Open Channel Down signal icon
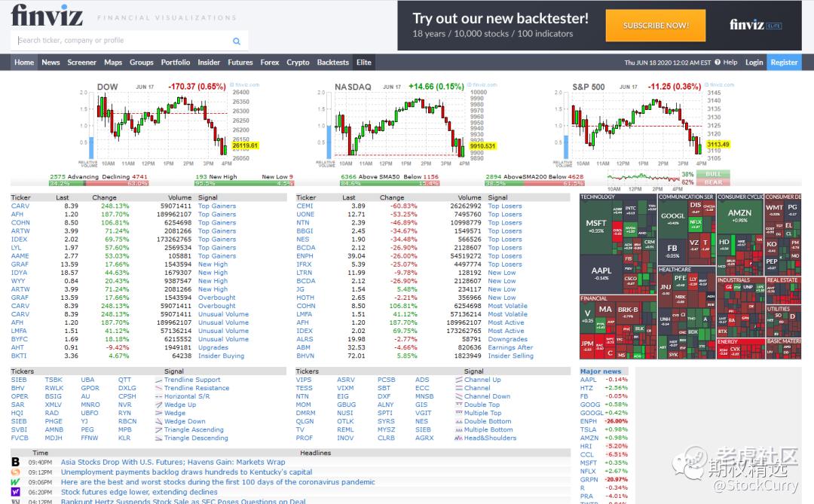This screenshot has width=814, height=504. 459,396
